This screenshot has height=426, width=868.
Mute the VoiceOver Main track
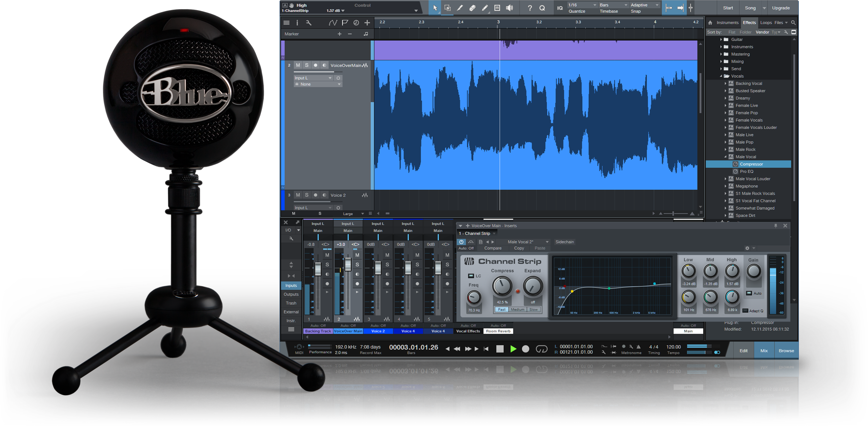pos(298,65)
